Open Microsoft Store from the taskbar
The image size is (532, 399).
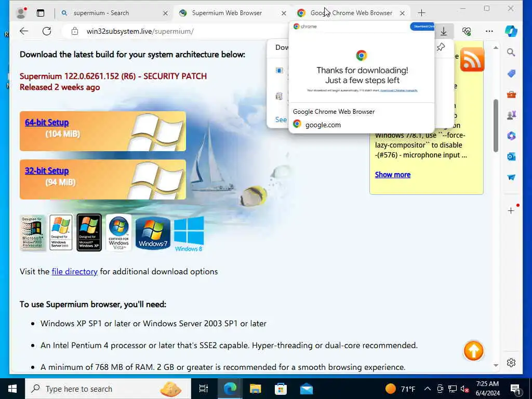[281, 389]
